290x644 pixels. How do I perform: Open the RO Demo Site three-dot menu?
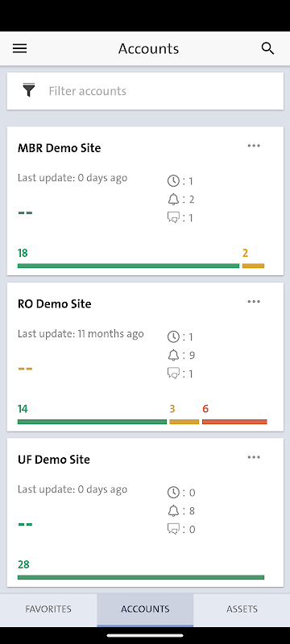coord(254,301)
